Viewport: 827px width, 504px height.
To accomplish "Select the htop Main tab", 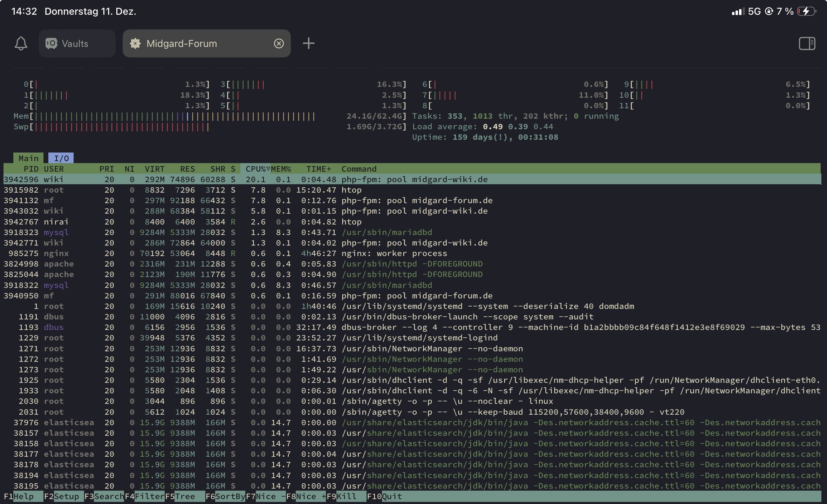I will point(28,158).
